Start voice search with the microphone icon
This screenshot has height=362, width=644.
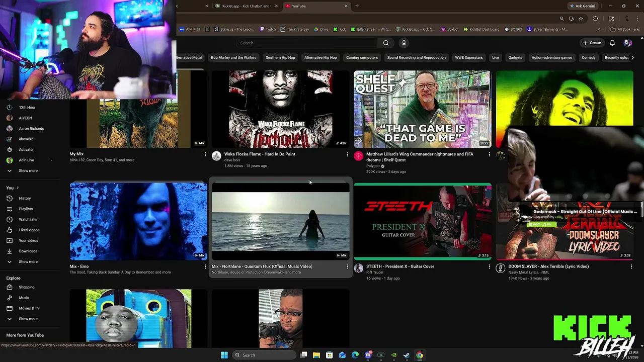tap(404, 43)
